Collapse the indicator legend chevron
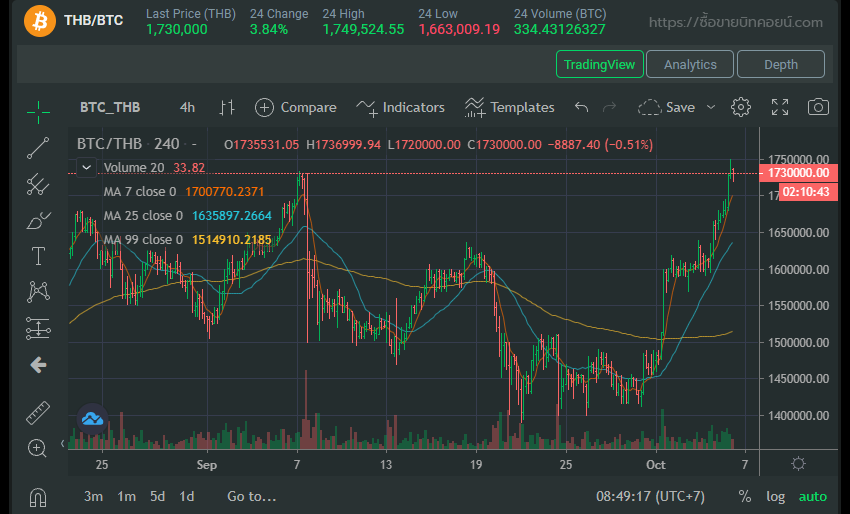 coord(86,168)
